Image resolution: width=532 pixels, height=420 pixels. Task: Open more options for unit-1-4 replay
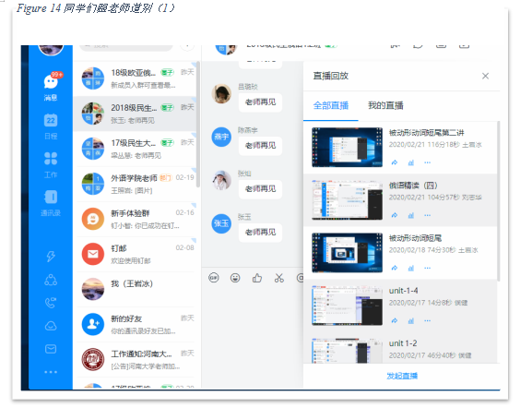point(428,320)
